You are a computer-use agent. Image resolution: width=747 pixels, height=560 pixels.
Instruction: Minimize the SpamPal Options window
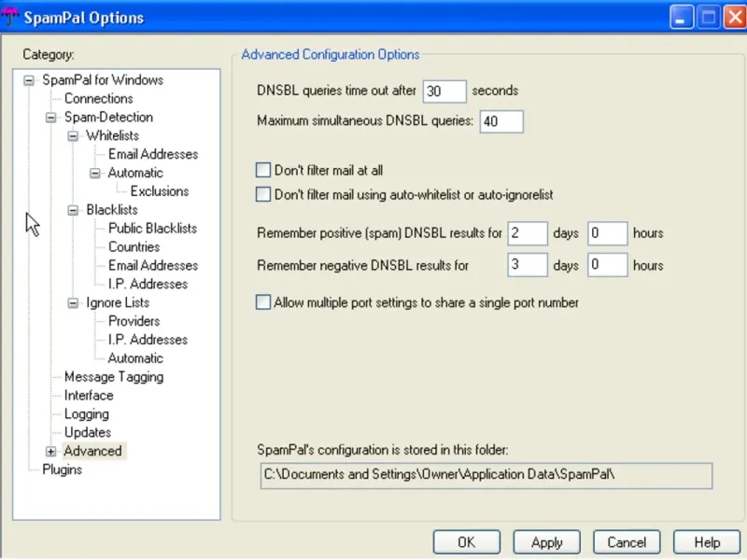click(x=682, y=18)
